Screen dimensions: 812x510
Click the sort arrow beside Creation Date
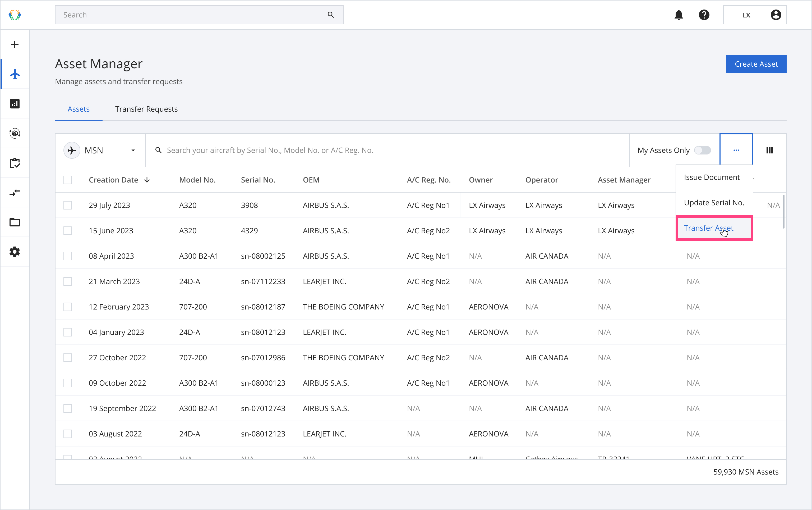pos(147,180)
